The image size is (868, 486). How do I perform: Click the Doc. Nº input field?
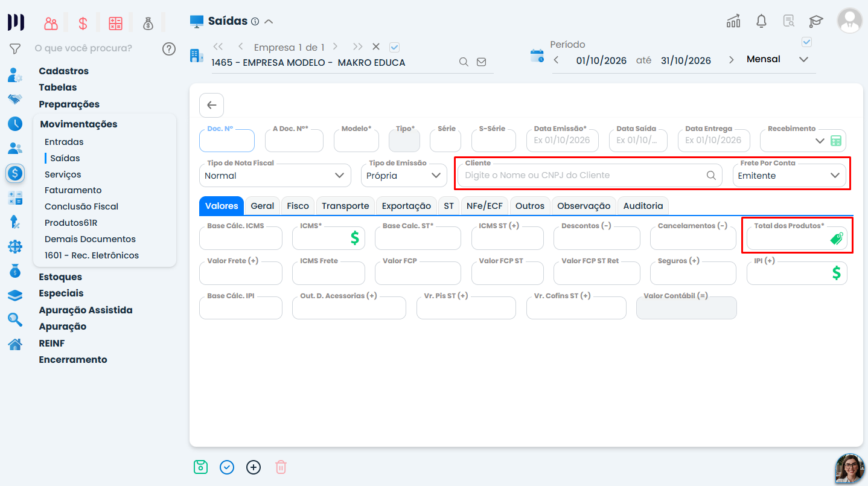pos(227,141)
